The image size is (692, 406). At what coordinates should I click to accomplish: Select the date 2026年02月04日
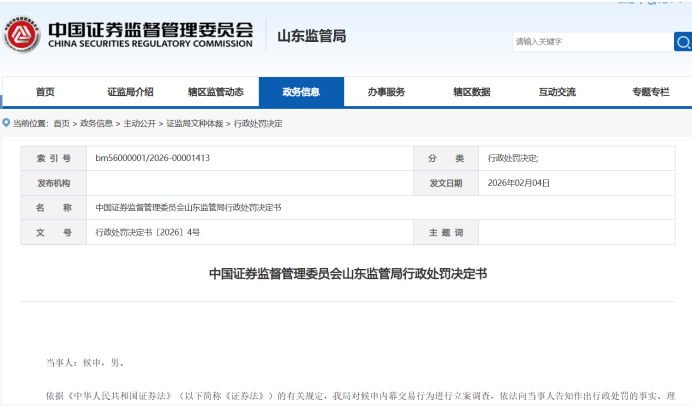pos(519,183)
